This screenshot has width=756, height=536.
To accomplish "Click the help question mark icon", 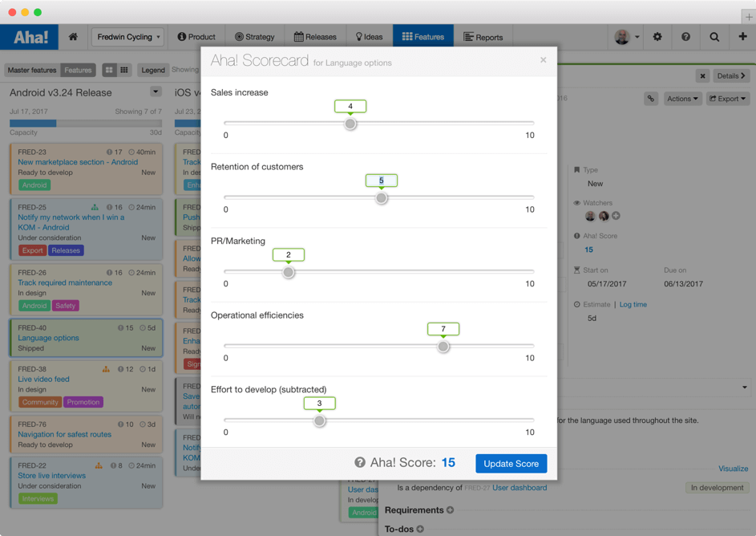I will pos(685,37).
